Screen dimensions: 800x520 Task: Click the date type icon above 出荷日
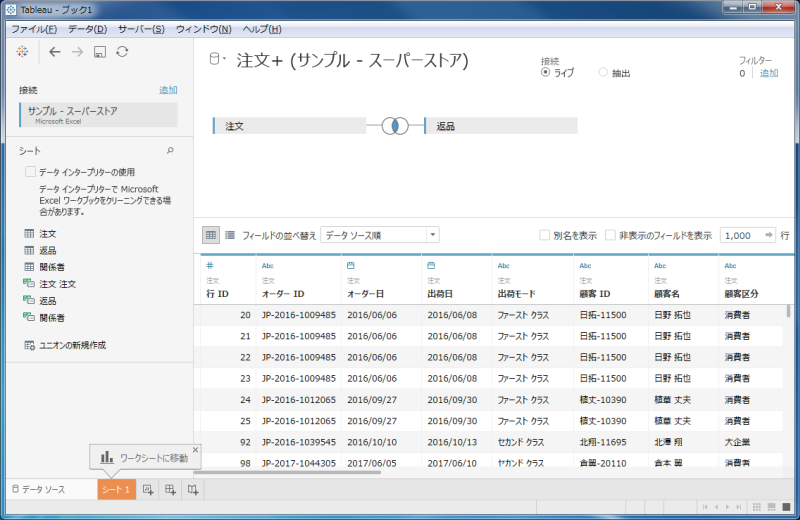pos(431,265)
